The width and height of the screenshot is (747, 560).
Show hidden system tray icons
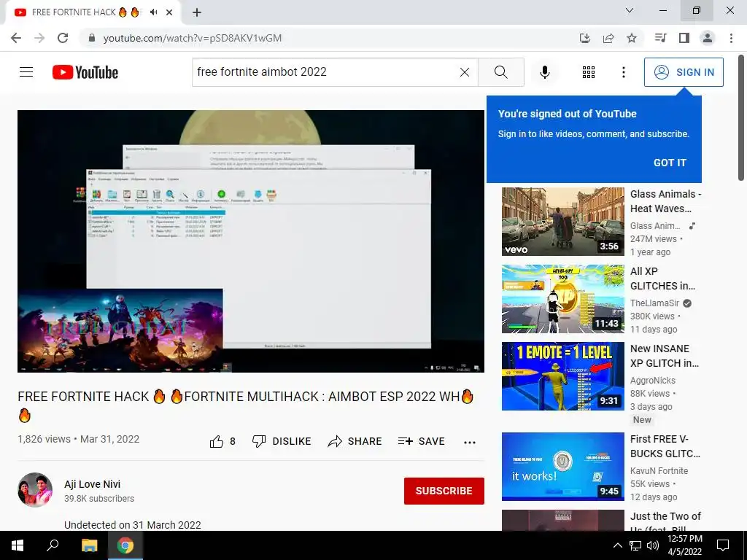pyautogui.click(x=617, y=545)
